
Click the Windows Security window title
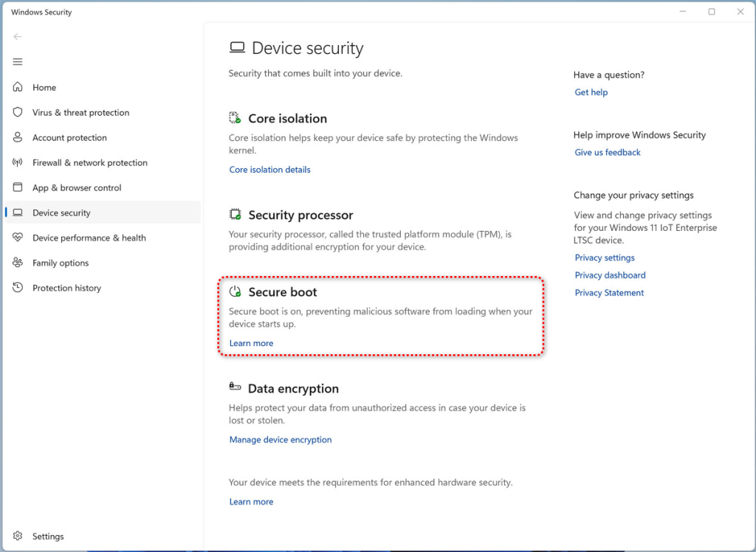41,12
